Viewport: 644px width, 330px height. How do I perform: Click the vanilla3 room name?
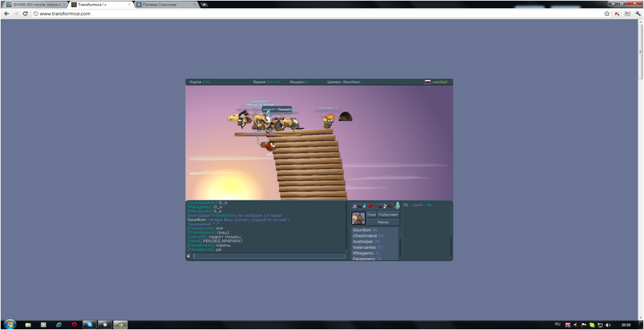pyautogui.click(x=439, y=82)
